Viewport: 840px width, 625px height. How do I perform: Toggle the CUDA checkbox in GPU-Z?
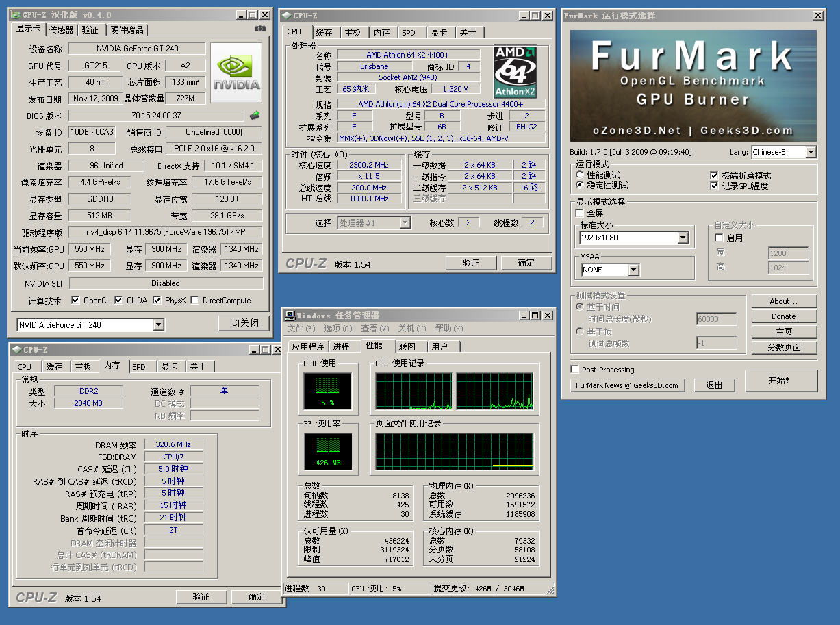click(119, 301)
